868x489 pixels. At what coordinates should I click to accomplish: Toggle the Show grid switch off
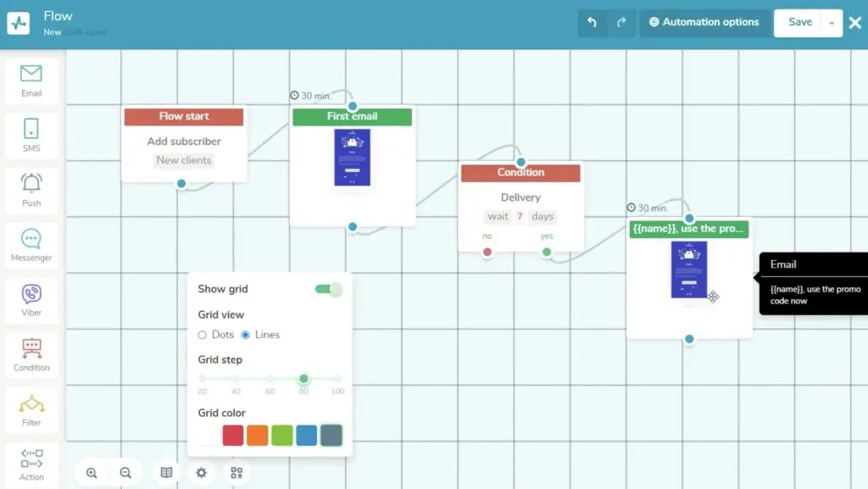(329, 289)
